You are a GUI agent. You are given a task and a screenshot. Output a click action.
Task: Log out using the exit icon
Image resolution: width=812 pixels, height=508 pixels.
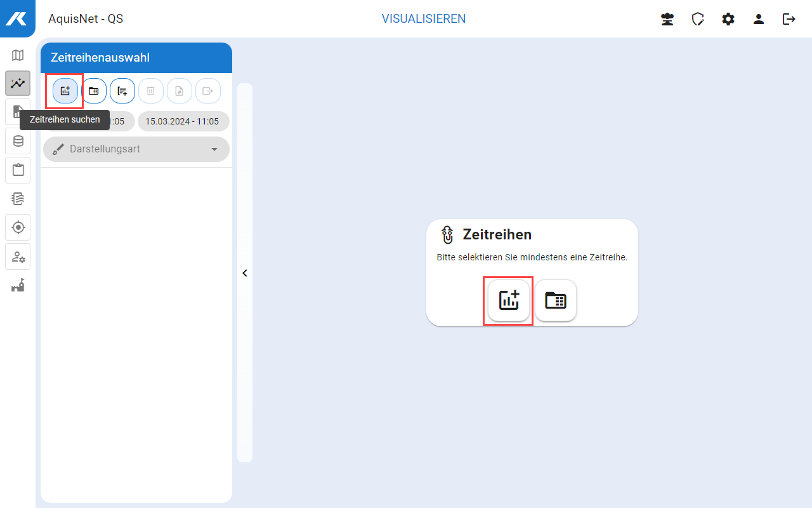789,19
